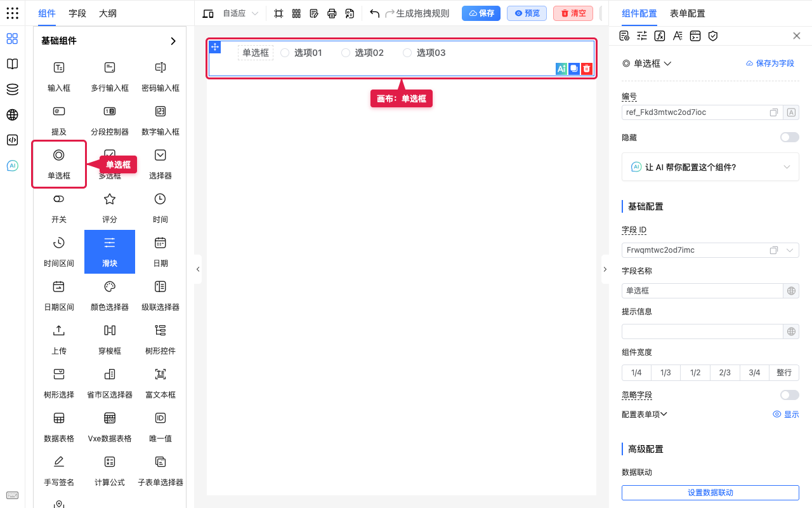Select the 提及 component icon

click(x=59, y=112)
